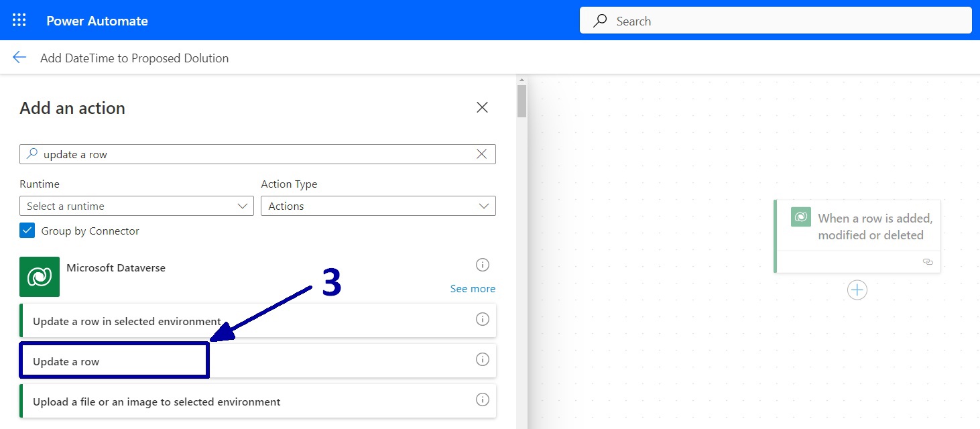Click the Action Type label
The image size is (980, 429).
click(289, 184)
